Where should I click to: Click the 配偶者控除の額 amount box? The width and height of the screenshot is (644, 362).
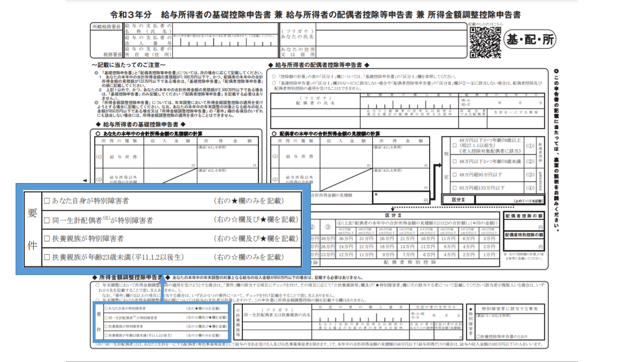coord(524,224)
